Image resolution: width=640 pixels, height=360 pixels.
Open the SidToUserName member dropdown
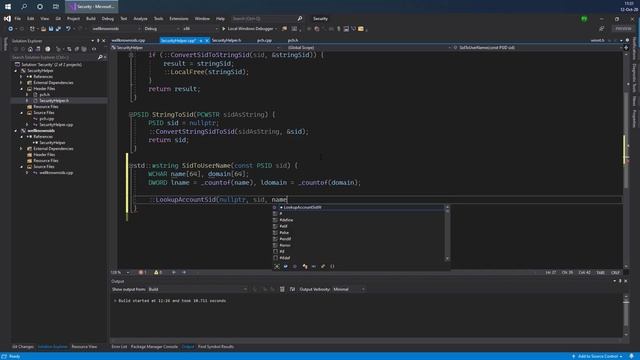coord(537,48)
